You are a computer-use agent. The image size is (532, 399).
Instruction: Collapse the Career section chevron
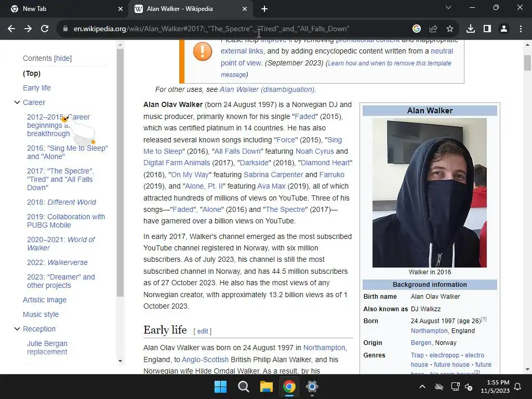[17, 102]
